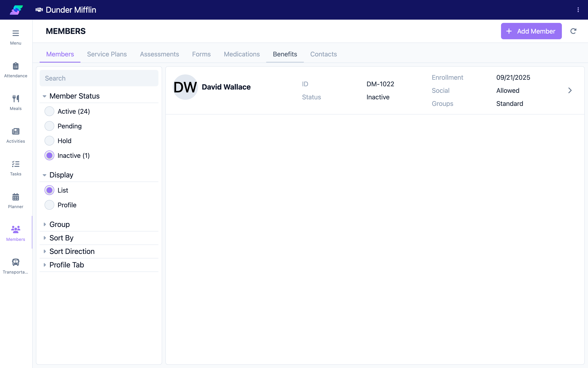Click the Standard groups value

[x=510, y=104]
